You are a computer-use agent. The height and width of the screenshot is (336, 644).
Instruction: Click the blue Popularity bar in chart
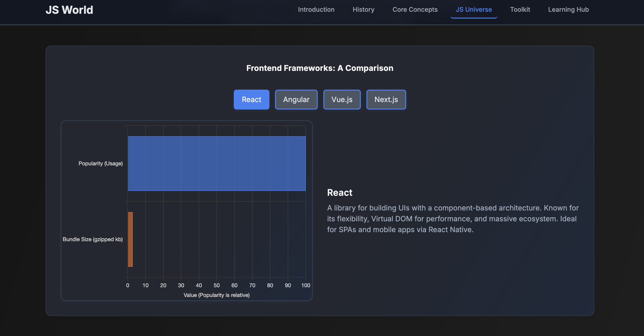216,163
